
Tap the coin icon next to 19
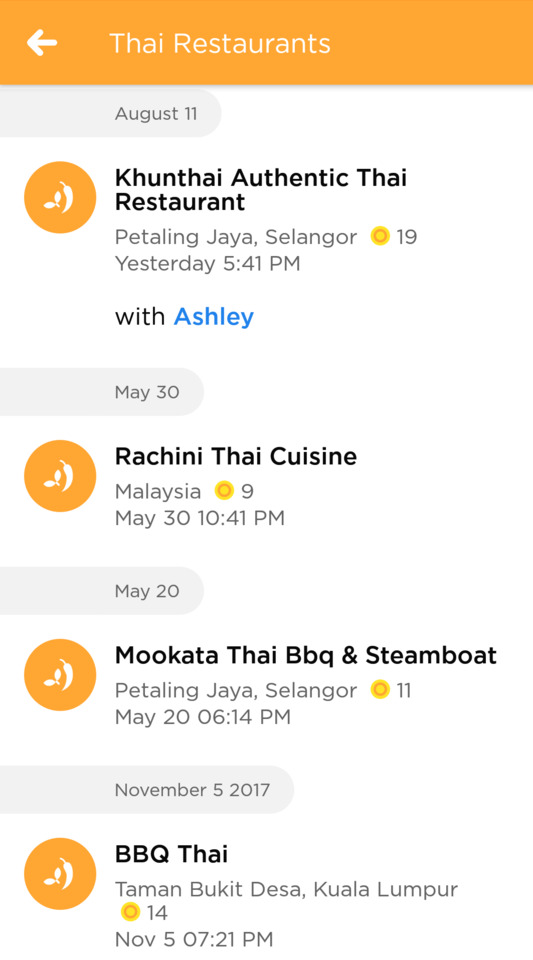380,236
